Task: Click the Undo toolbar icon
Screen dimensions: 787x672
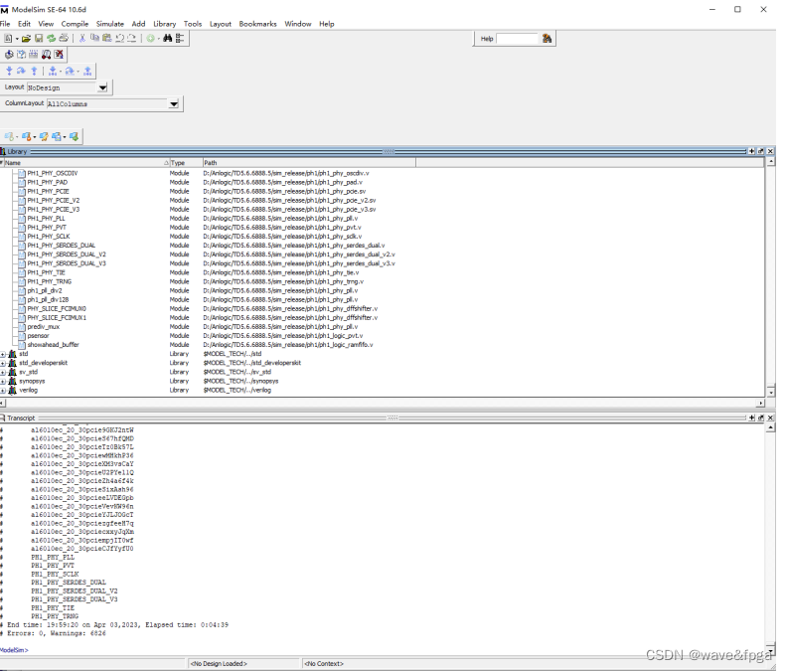Action: coord(119,38)
